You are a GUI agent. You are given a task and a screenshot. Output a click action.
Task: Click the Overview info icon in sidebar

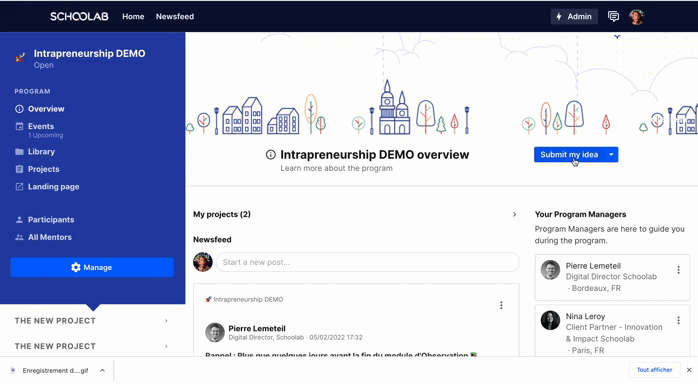19,109
